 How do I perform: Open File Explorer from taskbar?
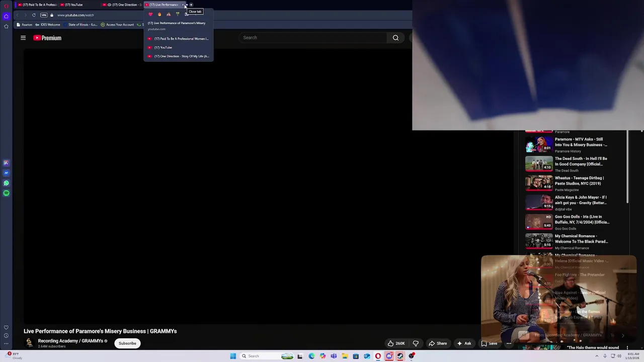click(x=345, y=356)
